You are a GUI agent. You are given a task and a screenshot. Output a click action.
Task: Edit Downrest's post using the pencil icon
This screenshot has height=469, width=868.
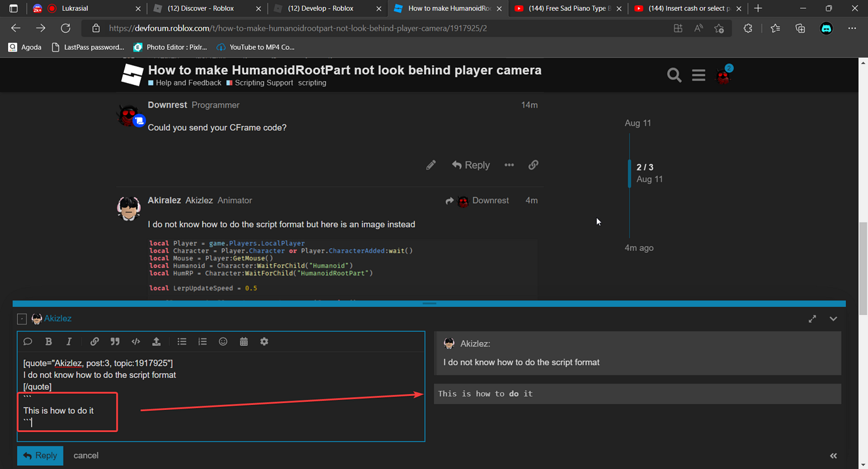(431, 165)
